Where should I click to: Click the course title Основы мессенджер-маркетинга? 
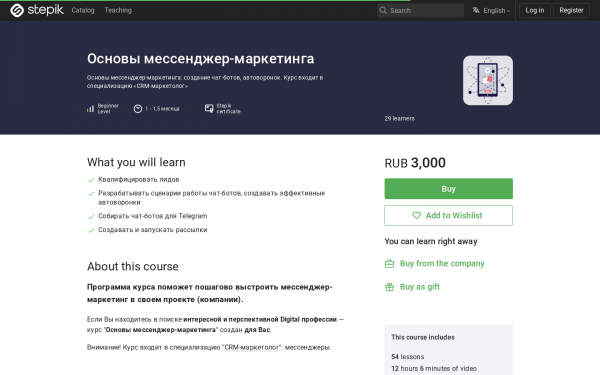(x=201, y=59)
